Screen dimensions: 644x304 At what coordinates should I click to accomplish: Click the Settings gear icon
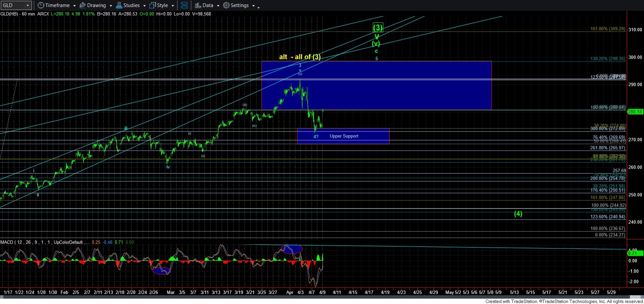[226, 5]
